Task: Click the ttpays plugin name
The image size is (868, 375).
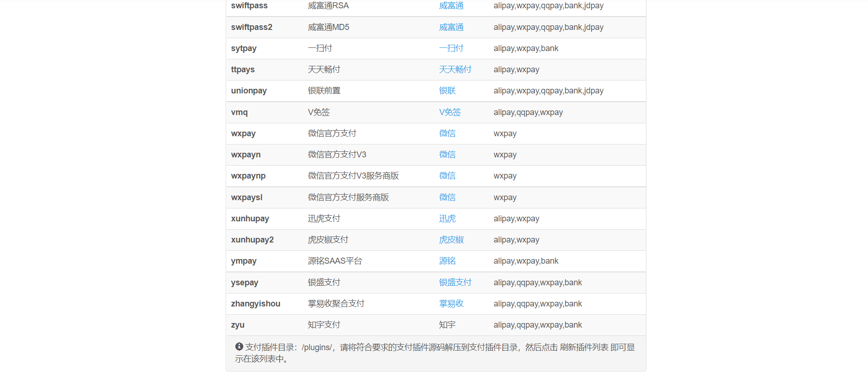Action: coord(243,69)
